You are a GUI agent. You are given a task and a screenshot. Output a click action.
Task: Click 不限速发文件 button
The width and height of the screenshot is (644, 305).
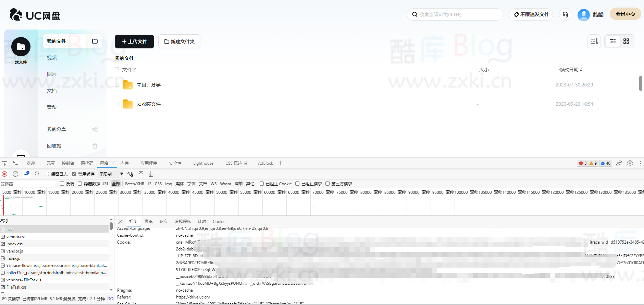(x=531, y=14)
